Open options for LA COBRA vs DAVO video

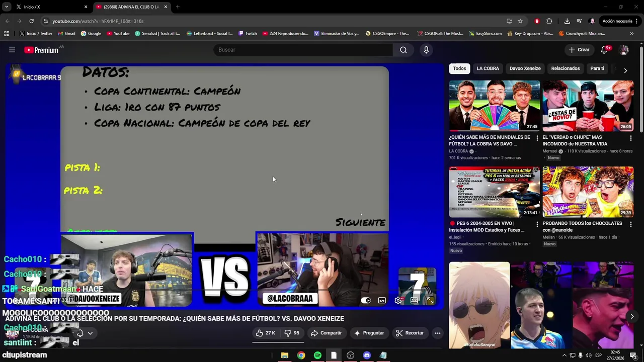tap(537, 138)
